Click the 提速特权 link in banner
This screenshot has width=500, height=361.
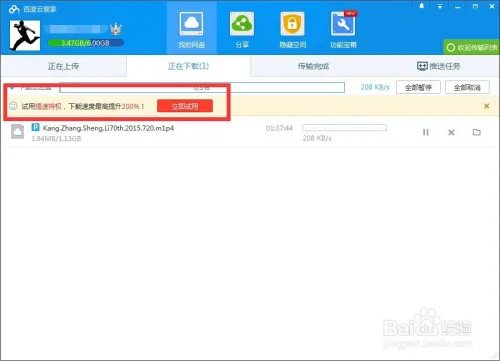(48, 106)
